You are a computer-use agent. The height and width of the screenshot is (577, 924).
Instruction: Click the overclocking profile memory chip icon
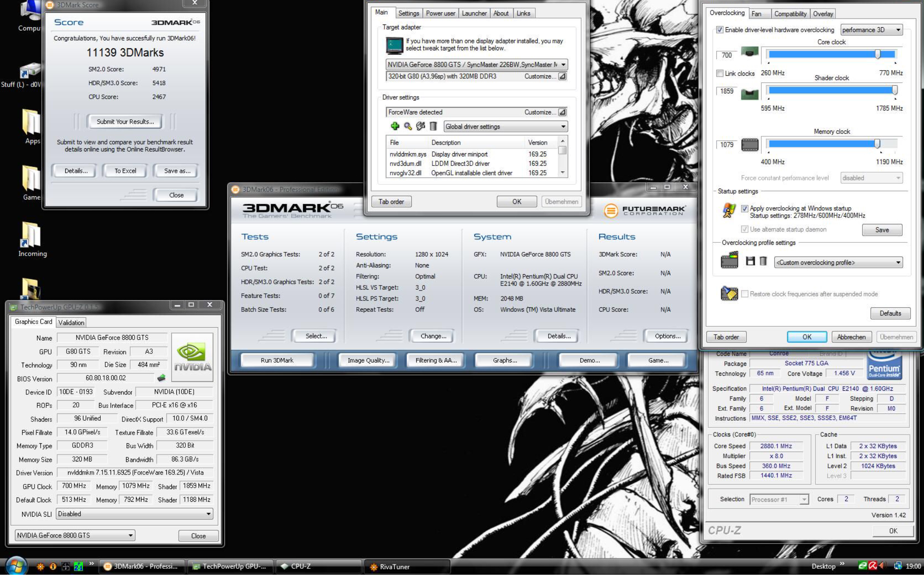(x=729, y=260)
